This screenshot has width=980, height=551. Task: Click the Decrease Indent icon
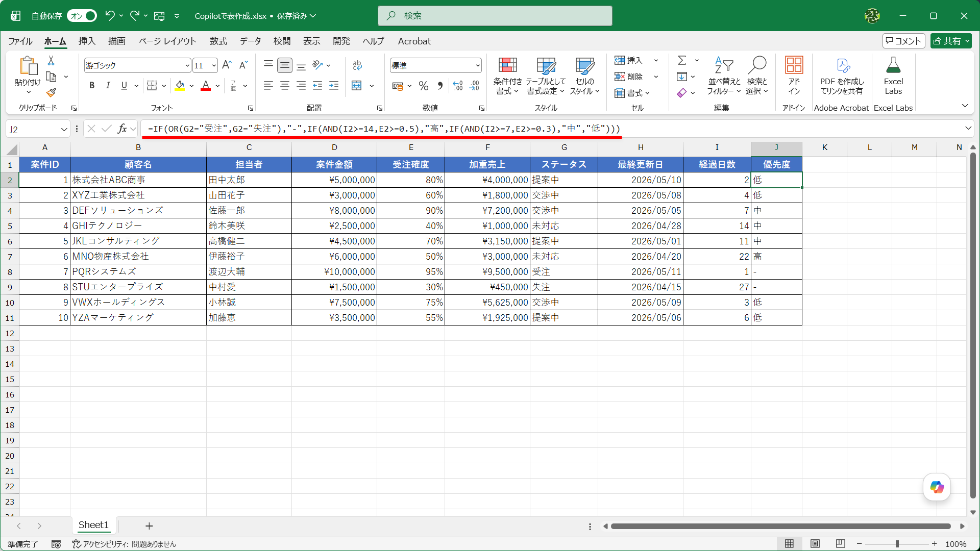click(x=317, y=85)
